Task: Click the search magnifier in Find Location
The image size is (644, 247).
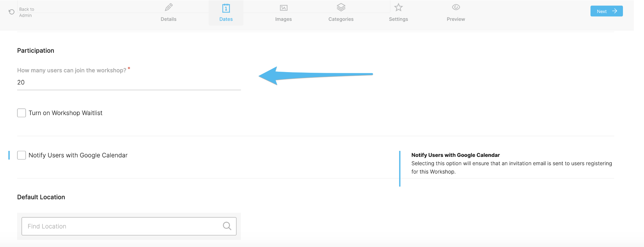Action: point(227,226)
